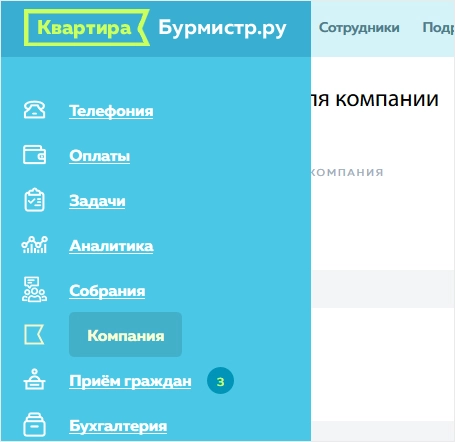Open the Телефония section link
This screenshot has width=455, height=442.
pyautogui.click(x=111, y=111)
